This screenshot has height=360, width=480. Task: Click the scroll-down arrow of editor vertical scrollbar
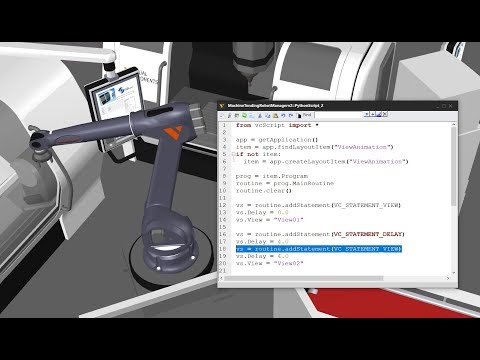453,272
